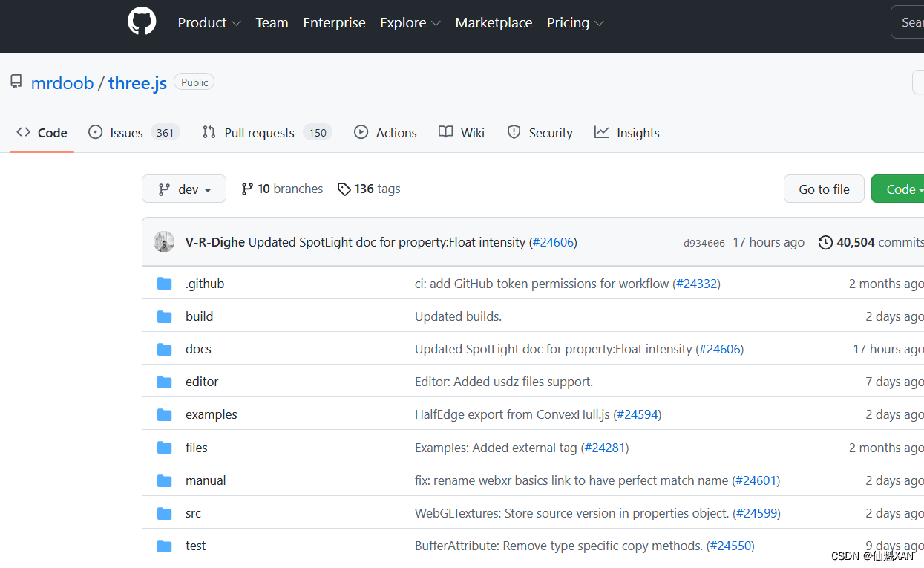Click the folder icon for test
The height and width of the screenshot is (568, 924).
click(x=165, y=546)
